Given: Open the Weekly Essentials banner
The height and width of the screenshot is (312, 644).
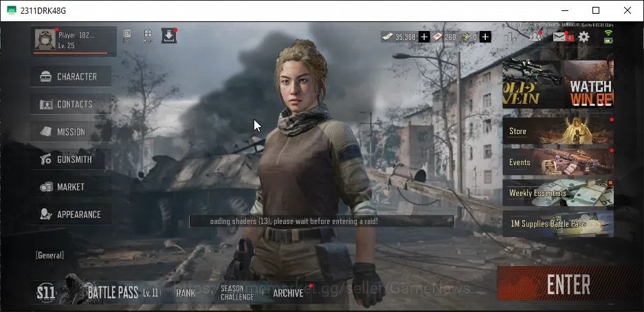Looking at the screenshot, I should tap(558, 193).
